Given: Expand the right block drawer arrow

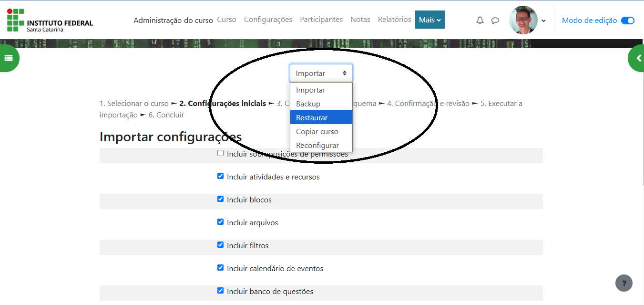Looking at the screenshot, I should pos(638,58).
